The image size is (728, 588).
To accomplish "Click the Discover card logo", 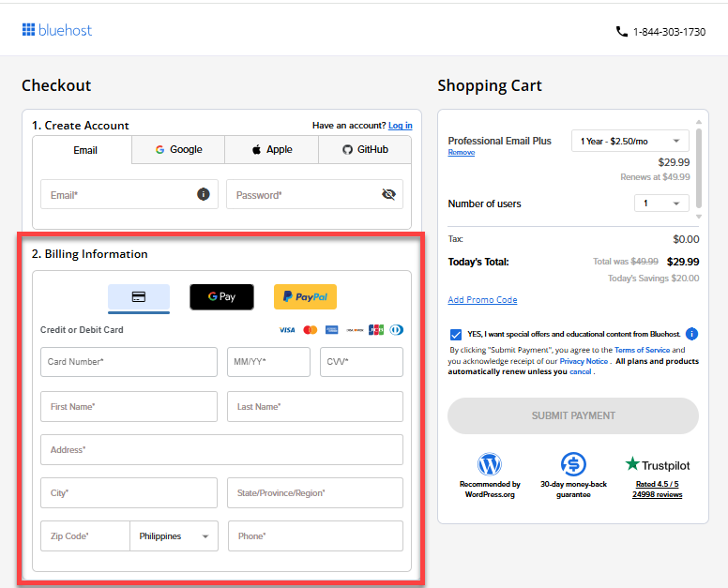I will [355, 330].
